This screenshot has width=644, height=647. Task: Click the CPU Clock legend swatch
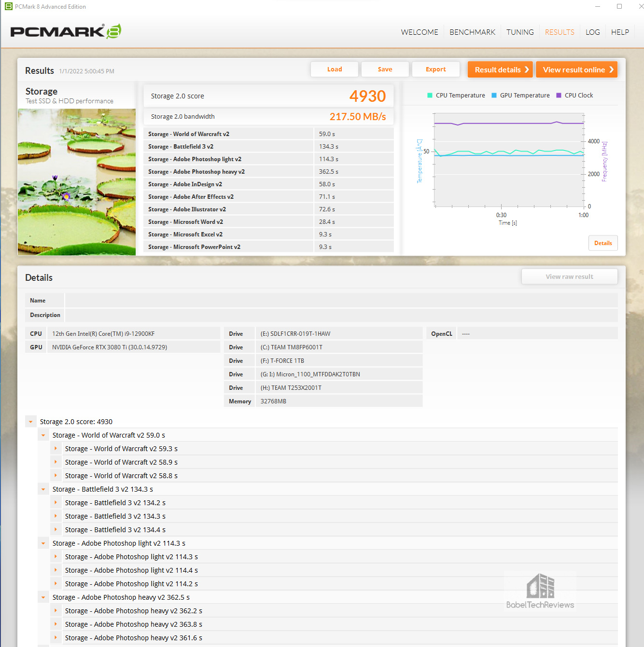(559, 96)
